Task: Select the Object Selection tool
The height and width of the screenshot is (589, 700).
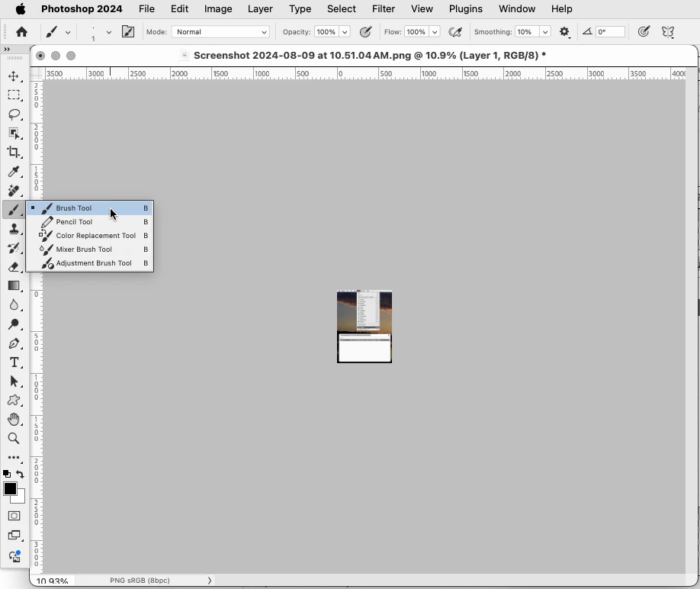Action: [14, 133]
